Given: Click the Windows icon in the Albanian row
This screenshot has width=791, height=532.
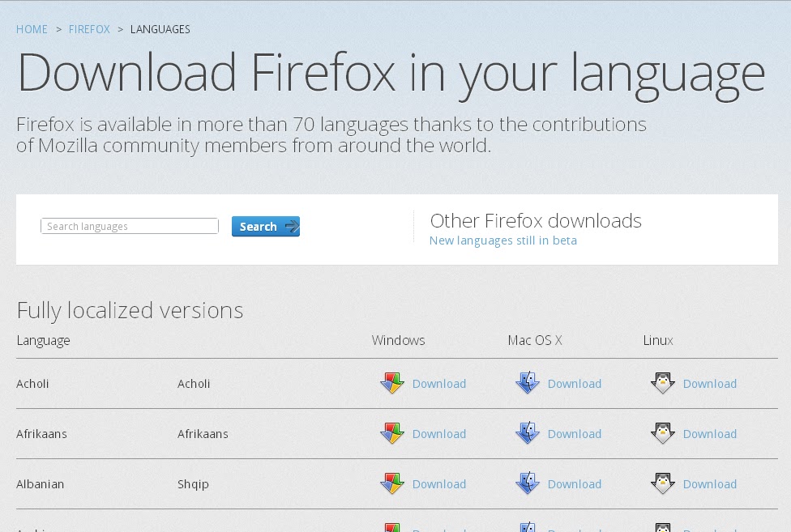Looking at the screenshot, I should (392, 483).
